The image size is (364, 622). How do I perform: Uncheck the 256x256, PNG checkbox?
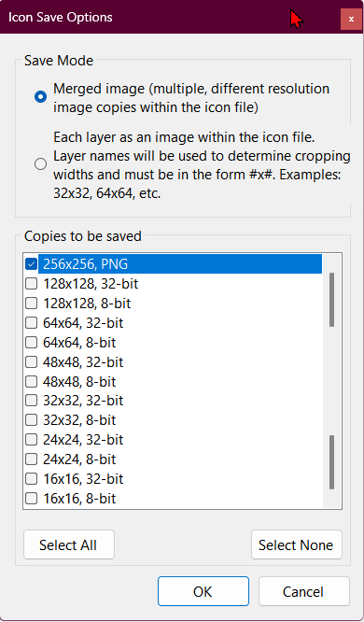point(31,263)
